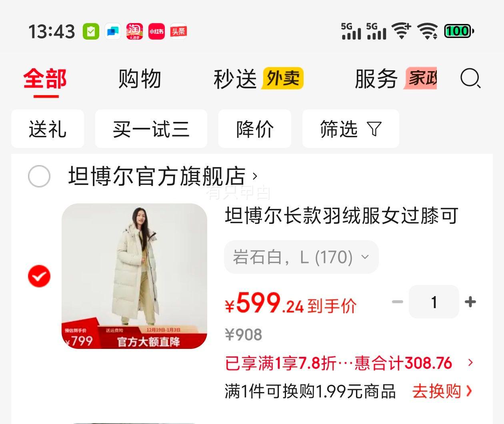Viewport: 504px width, 424px height.
Task: Open 坦博尔官方旗舰店 store chevron
Action: coord(255,176)
